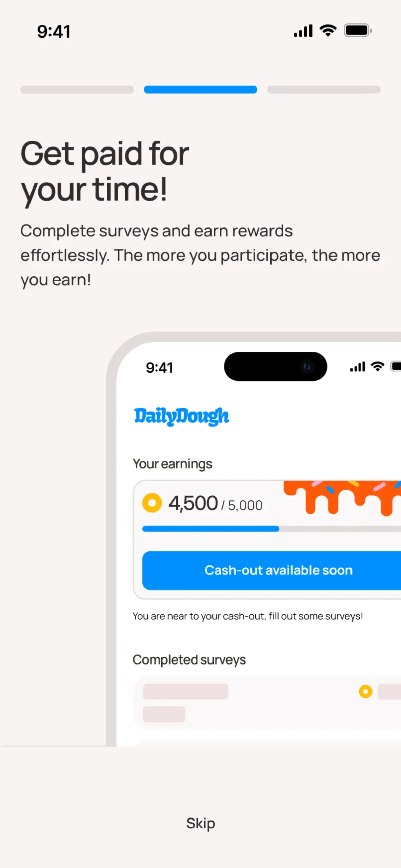
Task: Tap the 4,500 / 5,000 earnings amount
Action: [216, 503]
